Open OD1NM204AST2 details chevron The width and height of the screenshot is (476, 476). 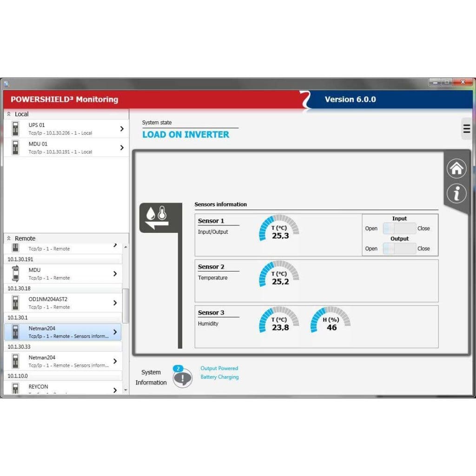[115, 303]
